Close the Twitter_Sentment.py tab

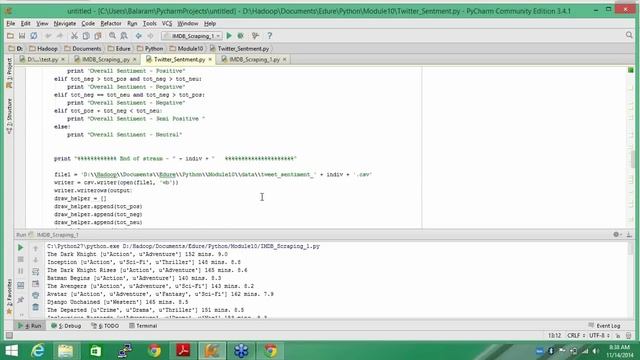[x=210, y=60]
